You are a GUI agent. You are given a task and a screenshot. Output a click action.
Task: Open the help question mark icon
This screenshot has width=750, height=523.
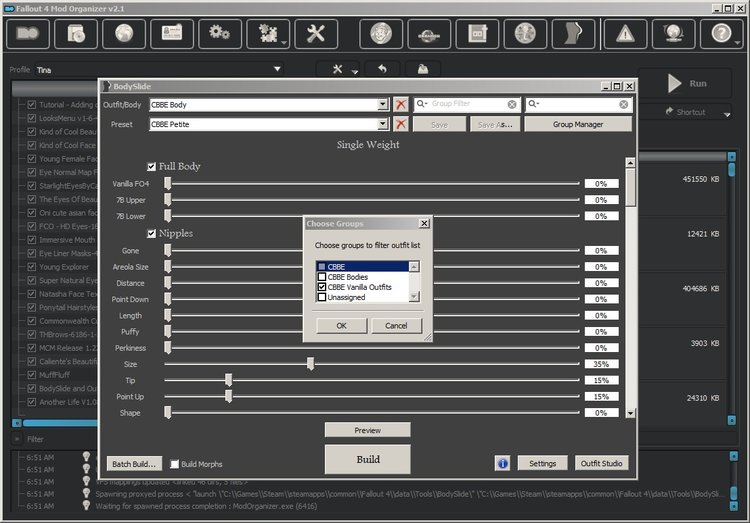coord(720,34)
